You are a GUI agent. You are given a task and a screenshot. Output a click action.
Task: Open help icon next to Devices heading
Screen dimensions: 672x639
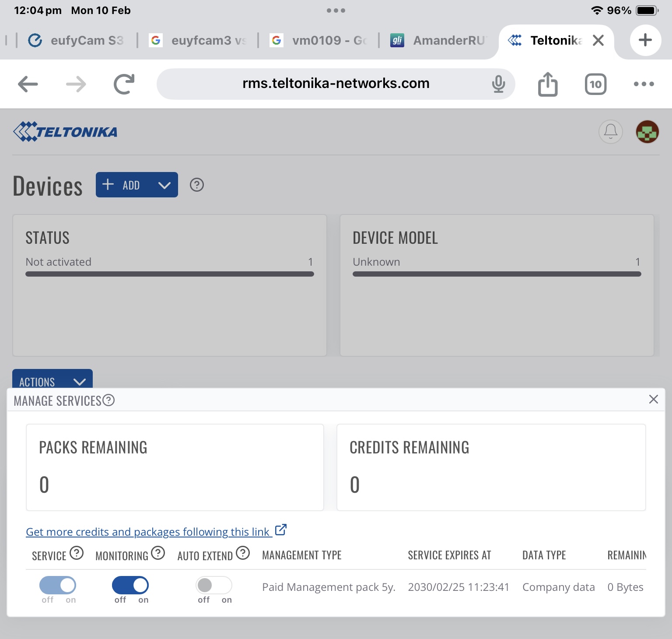(197, 185)
